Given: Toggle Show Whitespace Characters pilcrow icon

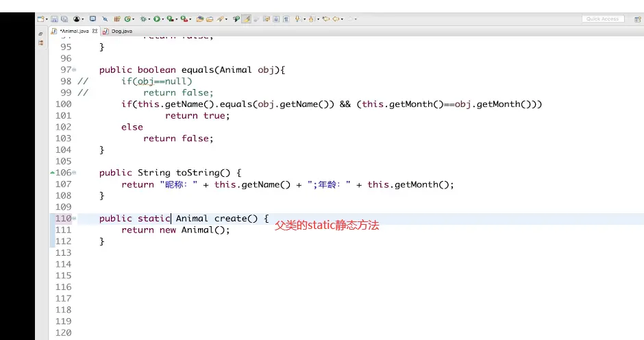Looking at the screenshot, I should point(286,19).
